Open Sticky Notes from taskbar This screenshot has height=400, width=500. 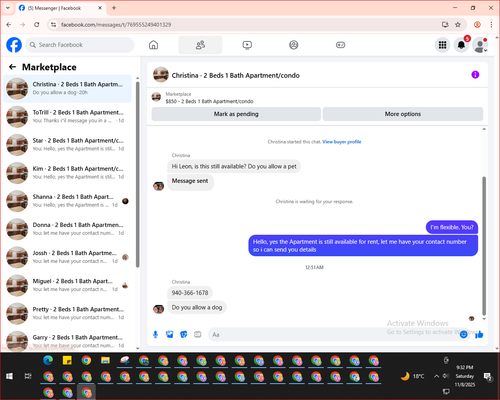67,360
